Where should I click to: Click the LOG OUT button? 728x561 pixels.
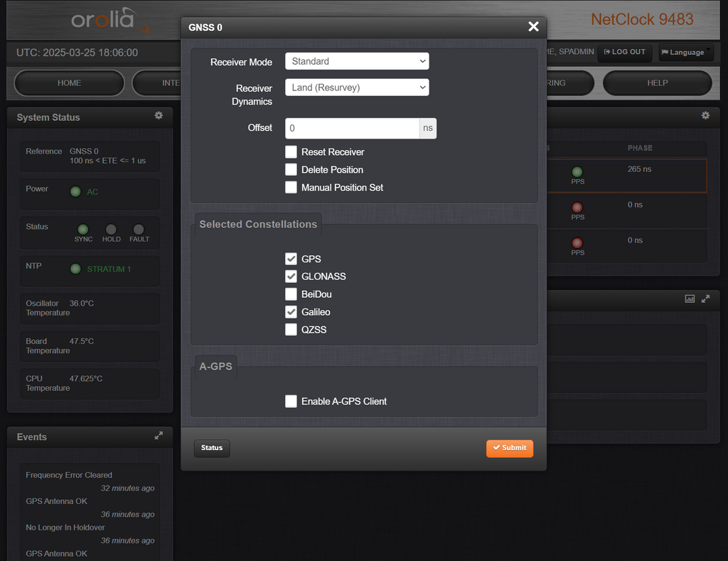[624, 52]
